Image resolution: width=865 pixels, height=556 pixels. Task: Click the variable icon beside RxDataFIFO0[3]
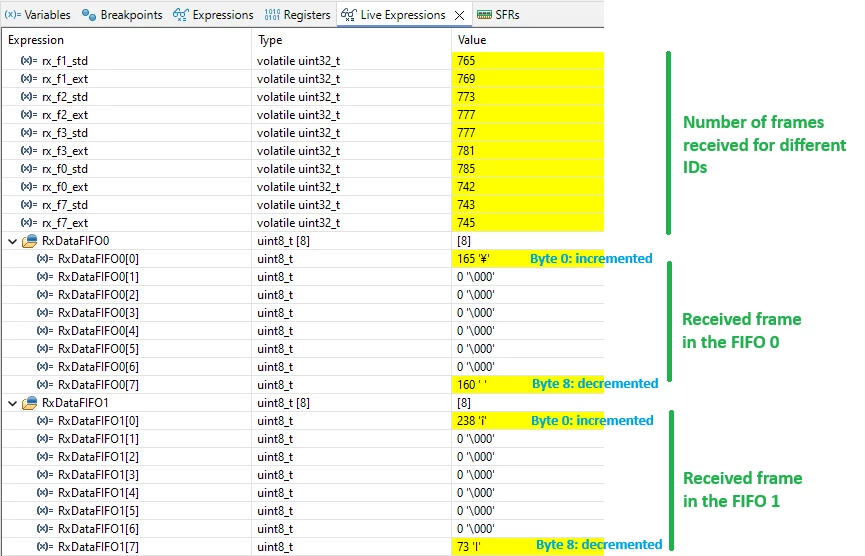(45, 313)
